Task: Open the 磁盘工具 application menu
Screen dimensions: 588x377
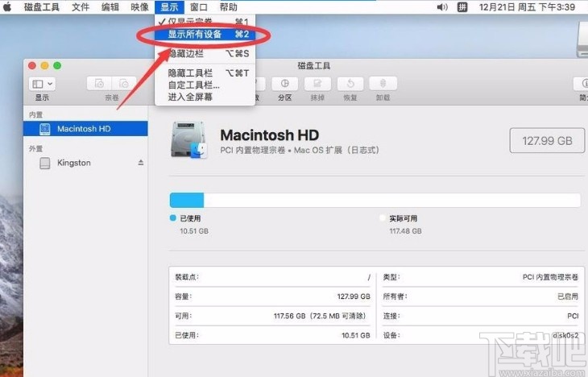Action: point(41,7)
